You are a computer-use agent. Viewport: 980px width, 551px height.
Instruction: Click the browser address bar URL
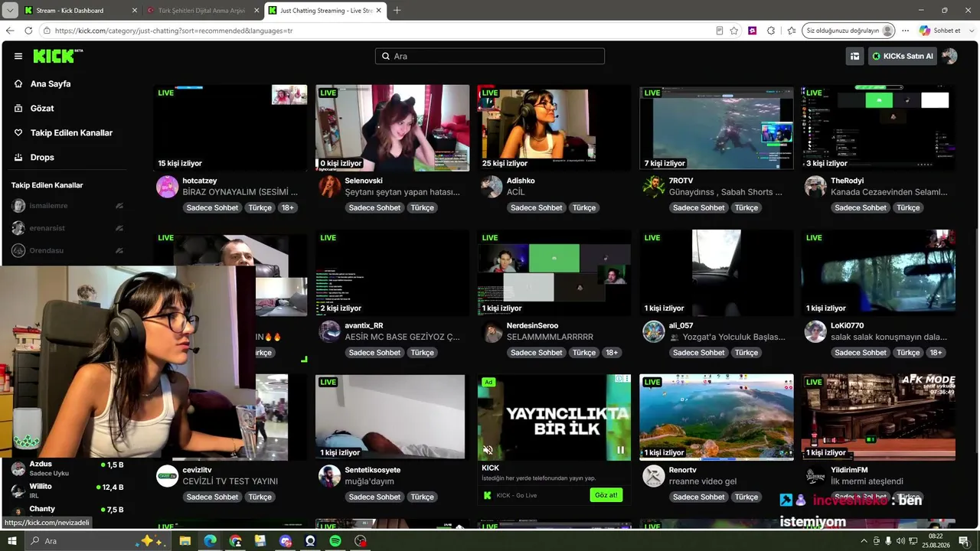(x=174, y=31)
